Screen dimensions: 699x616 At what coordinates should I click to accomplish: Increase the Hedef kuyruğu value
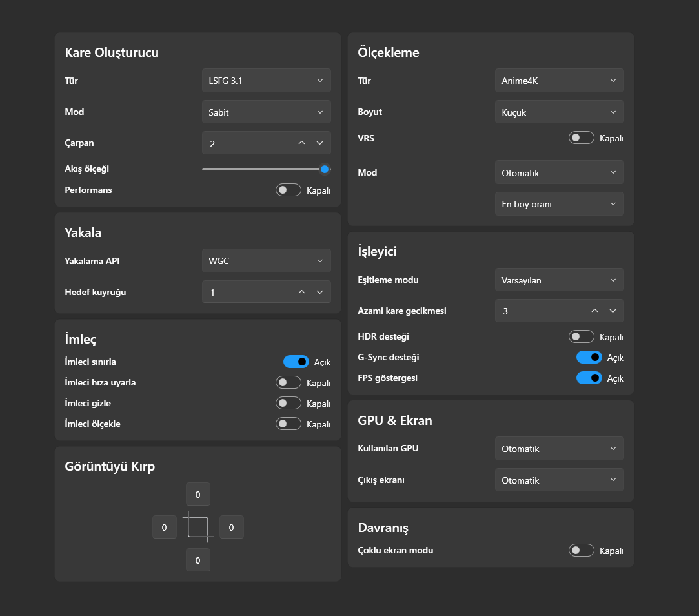pyautogui.click(x=301, y=292)
